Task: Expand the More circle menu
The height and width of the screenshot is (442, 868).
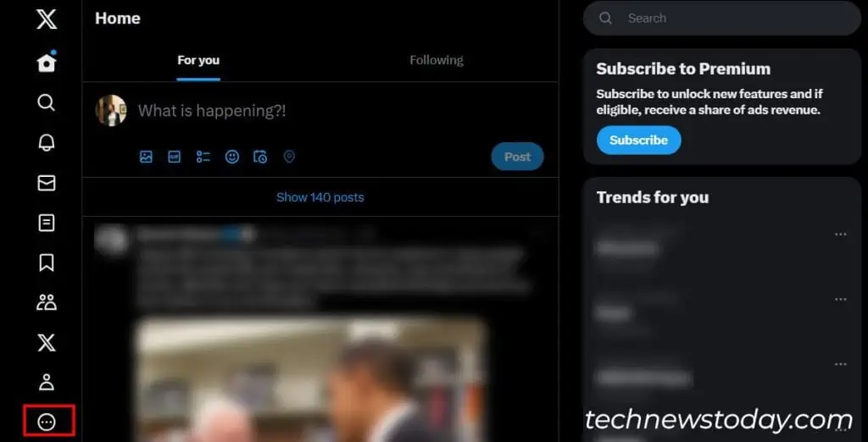Action: (47, 423)
